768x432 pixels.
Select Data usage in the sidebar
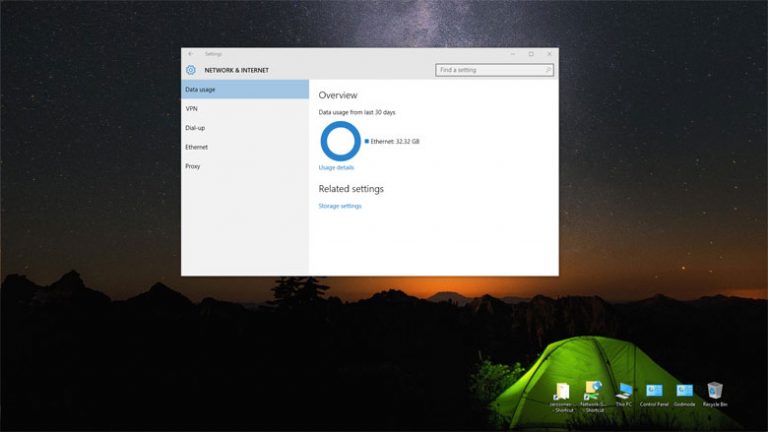[245, 90]
